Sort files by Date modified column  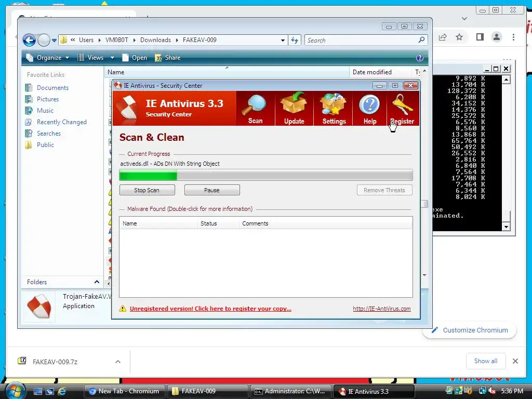380,72
